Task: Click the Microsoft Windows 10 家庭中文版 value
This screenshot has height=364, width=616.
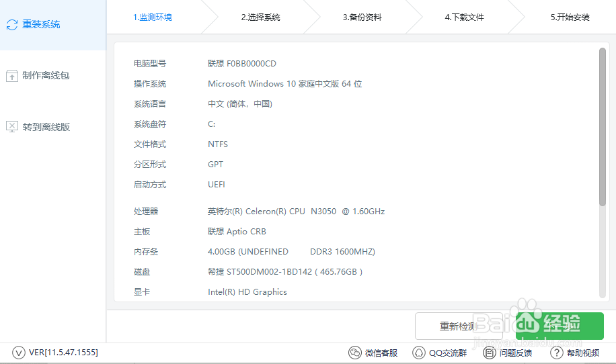Action: point(285,83)
